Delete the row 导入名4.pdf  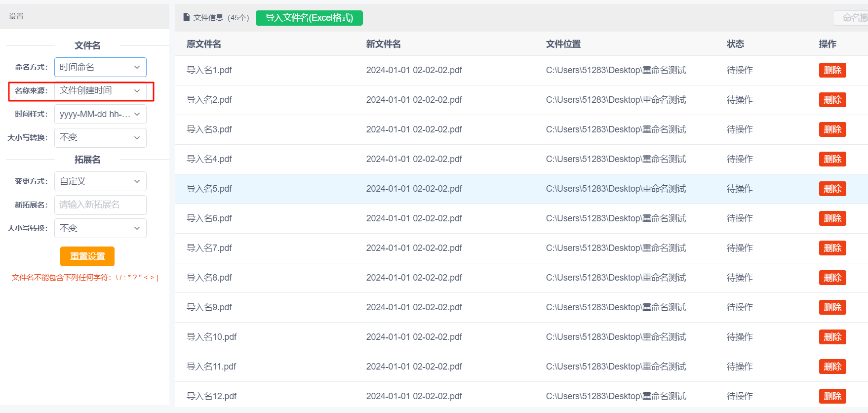point(832,159)
